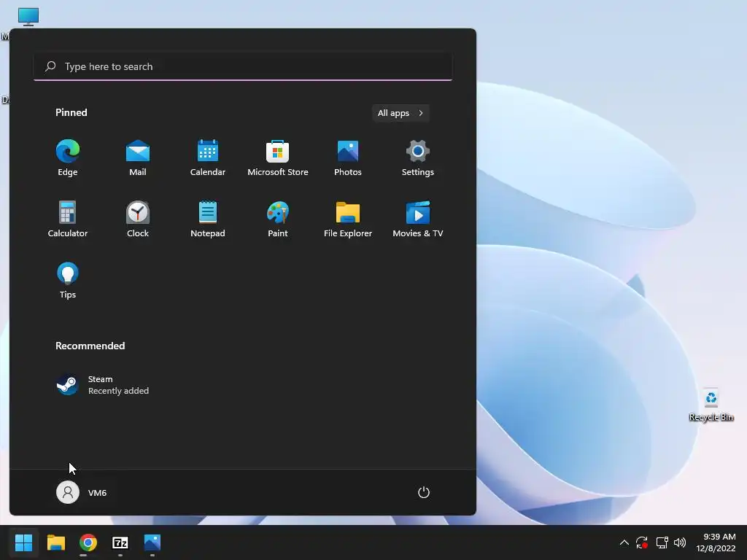Switch to Photos app on taskbar
747x560 pixels.
[x=152, y=542]
